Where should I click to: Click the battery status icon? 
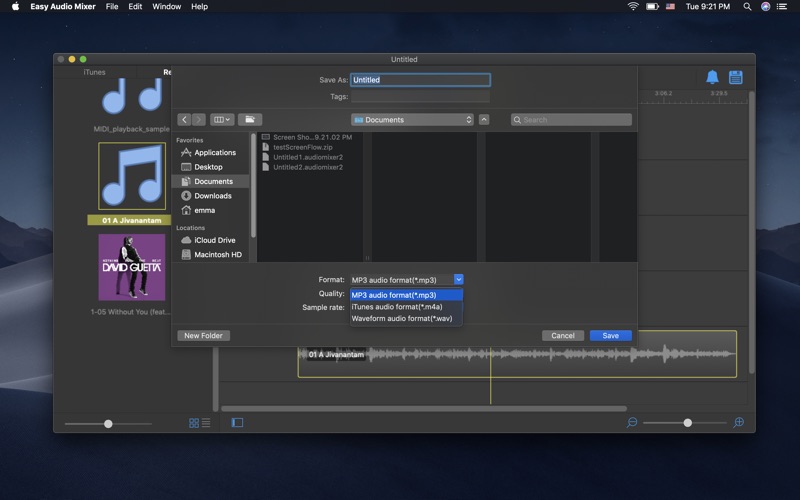point(653,7)
